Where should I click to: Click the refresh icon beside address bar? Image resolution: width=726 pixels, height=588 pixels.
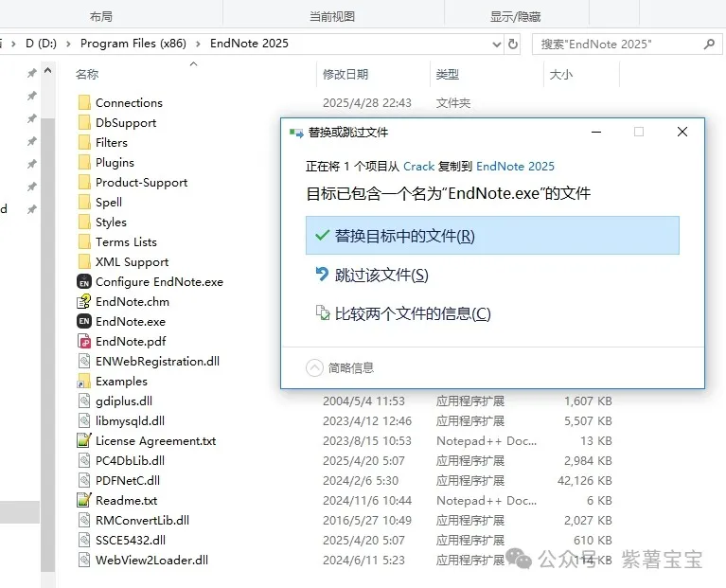pyautogui.click(x=513, y=44)
